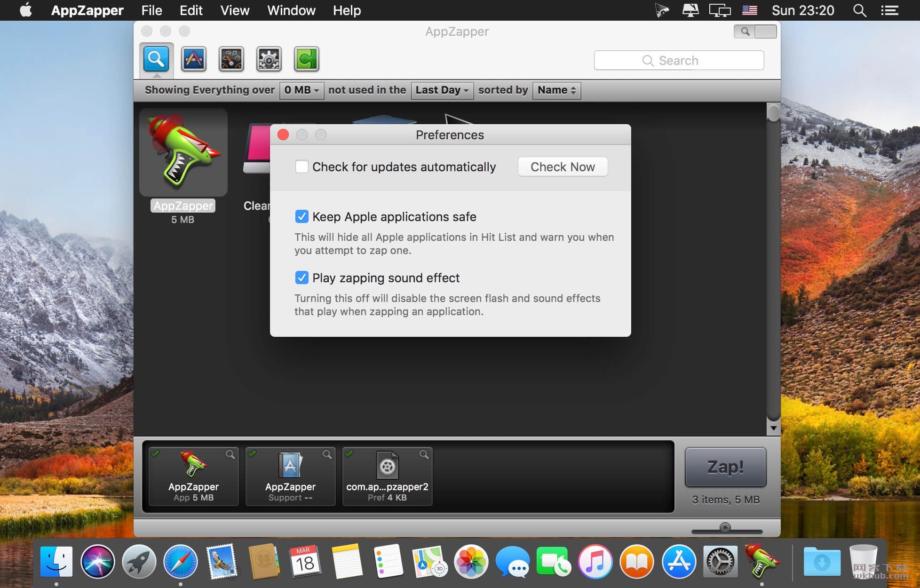Open the AppZapper application menu
The image size is (920, 588).
(x=87, y=10)
